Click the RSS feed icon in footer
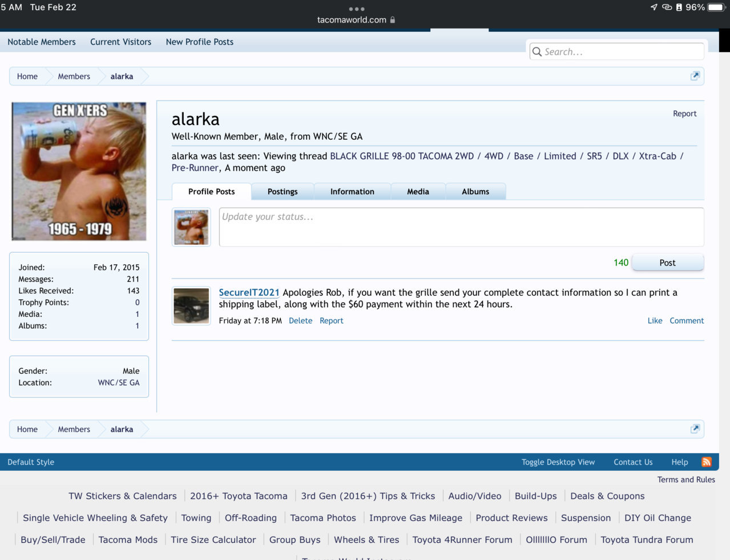This screenshot has height=560, width=730. pyautogui.click(x=707, y=462)
